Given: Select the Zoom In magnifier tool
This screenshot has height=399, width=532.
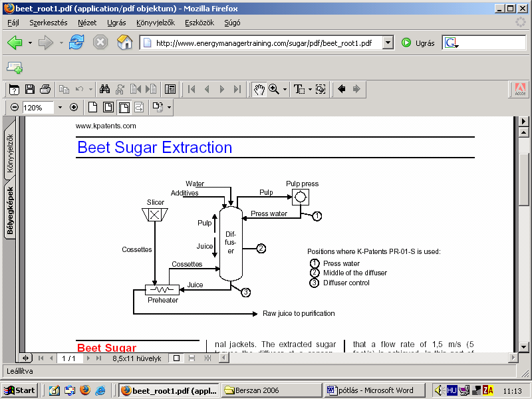Looking at the screenshot, I should point(273,89).
